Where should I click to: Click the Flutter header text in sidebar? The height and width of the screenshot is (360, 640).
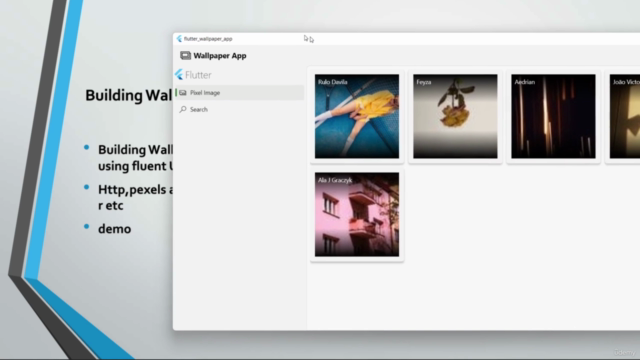point(198,75)
